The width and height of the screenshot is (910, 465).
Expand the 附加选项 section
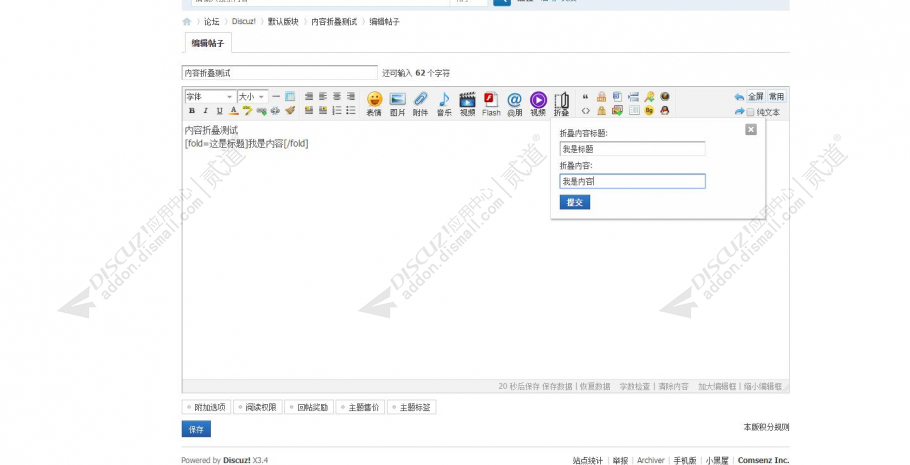(x=207, y=408)
